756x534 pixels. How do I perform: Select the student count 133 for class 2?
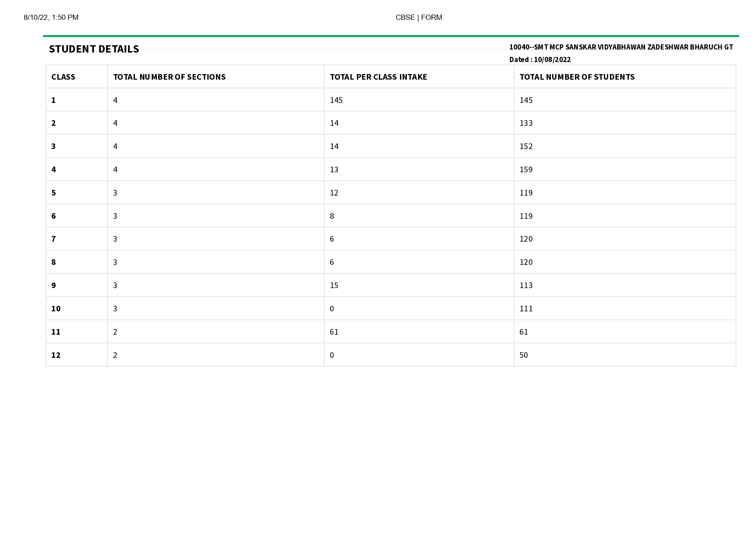click(526, 123)
